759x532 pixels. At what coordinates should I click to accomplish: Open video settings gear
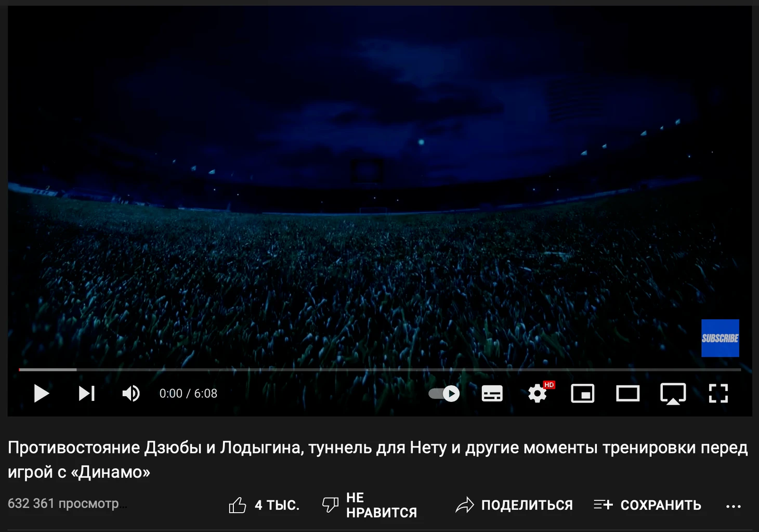(538, 394)
